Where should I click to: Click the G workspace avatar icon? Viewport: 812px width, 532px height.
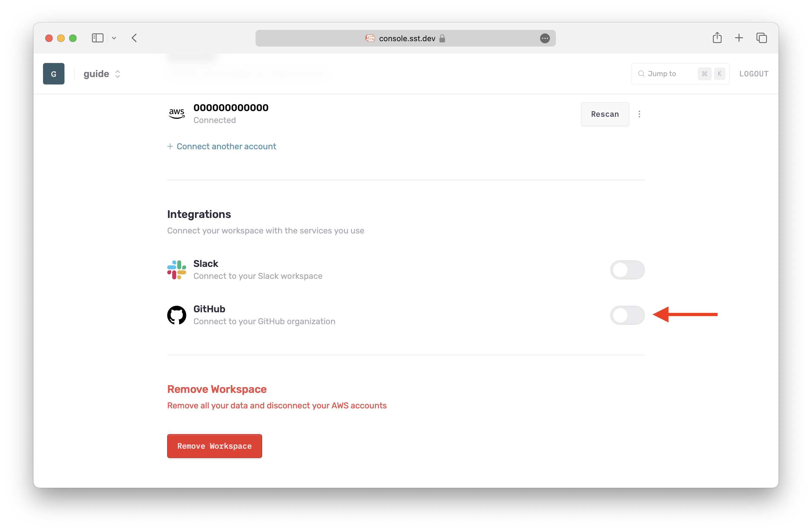[53, 74]
